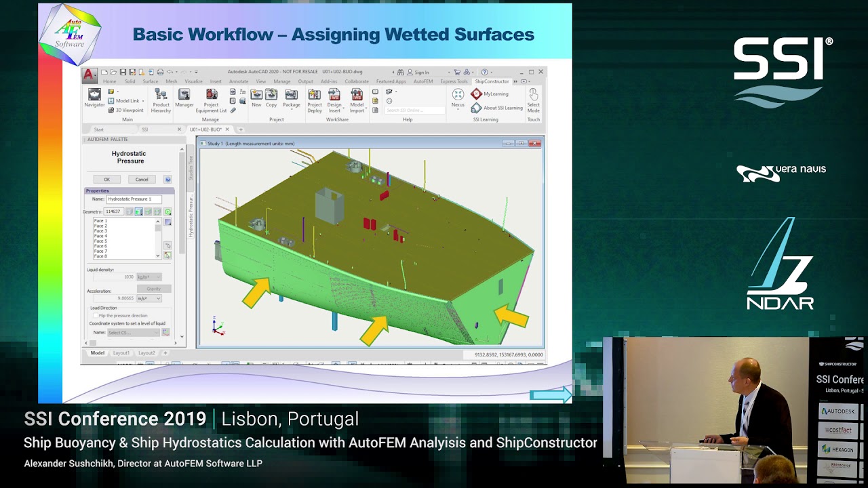Click the Autodesk App Store cart icon

click(457, 73)
